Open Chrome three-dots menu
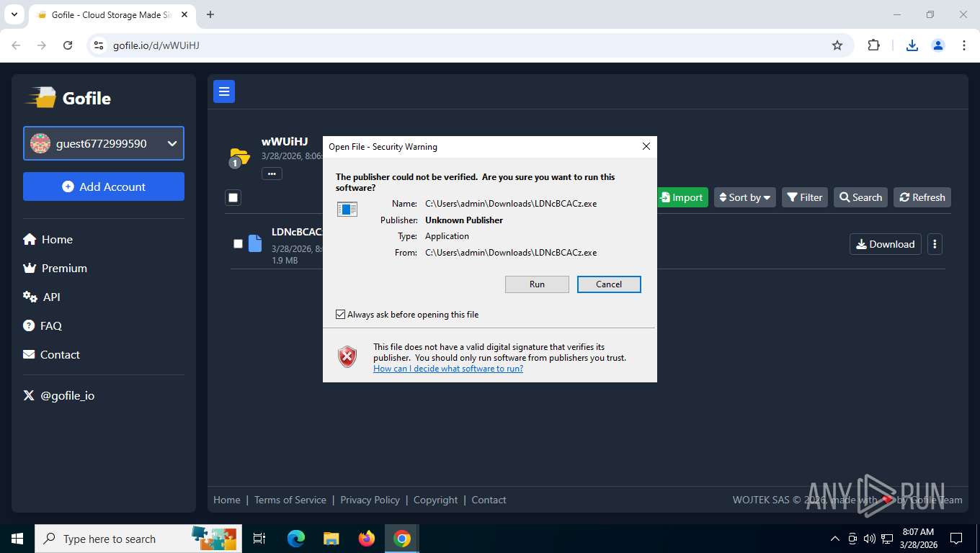Image resolution: width=980 pixels, height=553 pixels. 964,45
